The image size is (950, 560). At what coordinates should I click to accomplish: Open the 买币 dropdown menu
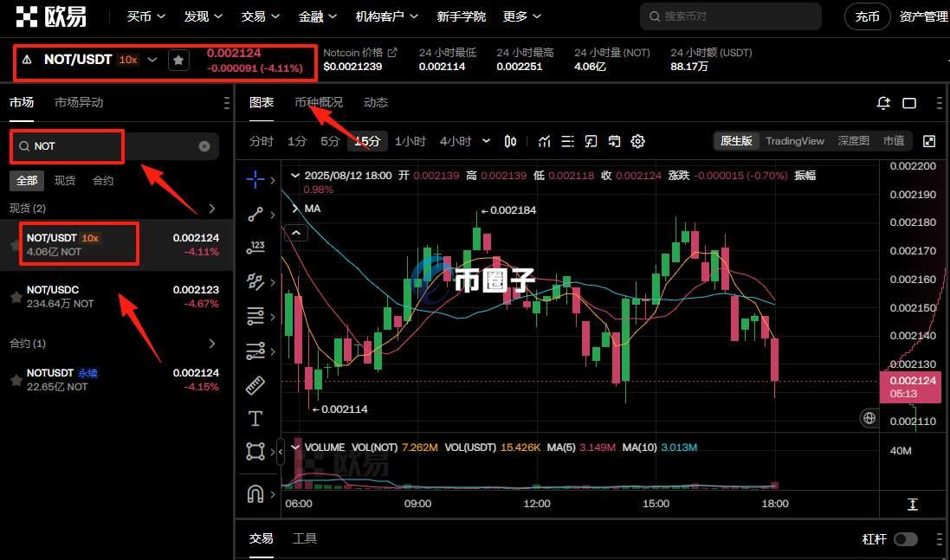coord(145,16)
